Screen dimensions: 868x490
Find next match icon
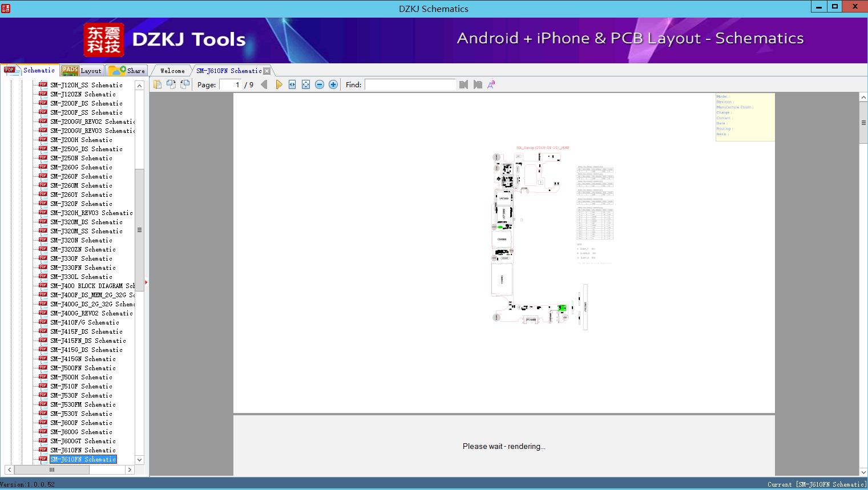point(478,84)
